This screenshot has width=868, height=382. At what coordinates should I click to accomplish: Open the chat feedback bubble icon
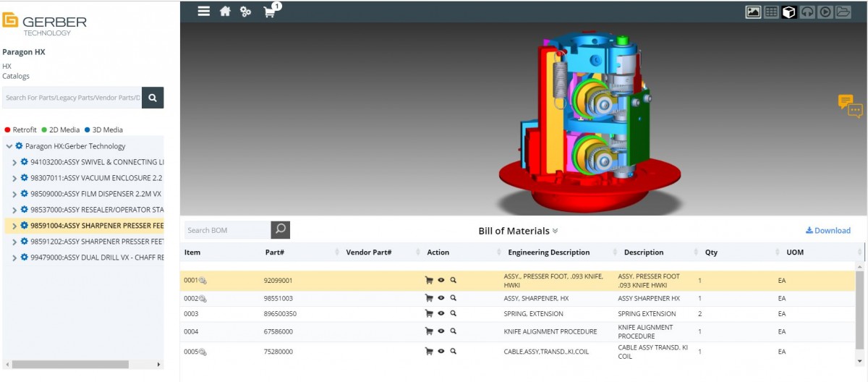tap(850, 106)
